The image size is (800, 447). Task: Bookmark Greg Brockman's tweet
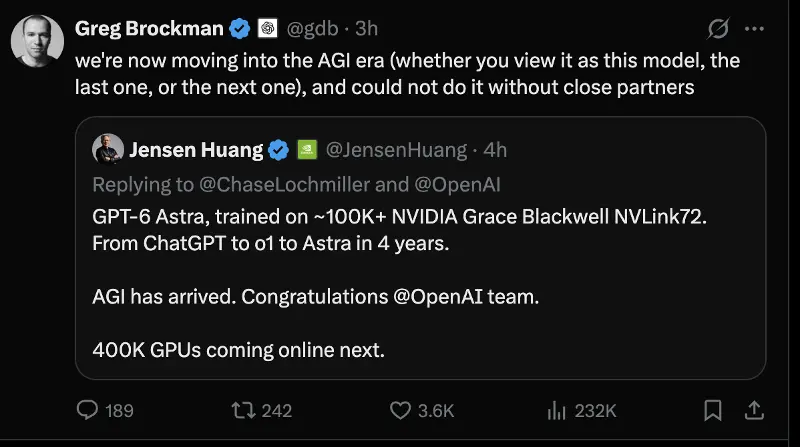[x=713, y=410]
